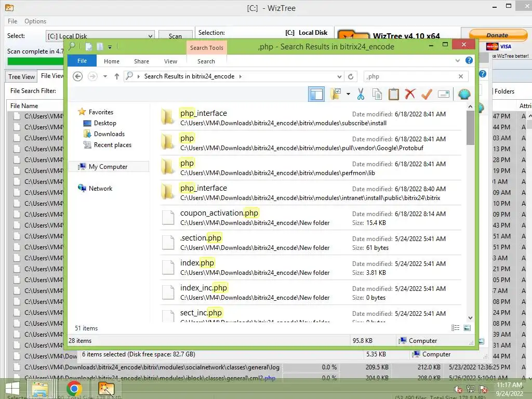The height and width of the screenshot is (399, 532).
Task: Switch to large icons view layout
Action: [x=467, y=328]
